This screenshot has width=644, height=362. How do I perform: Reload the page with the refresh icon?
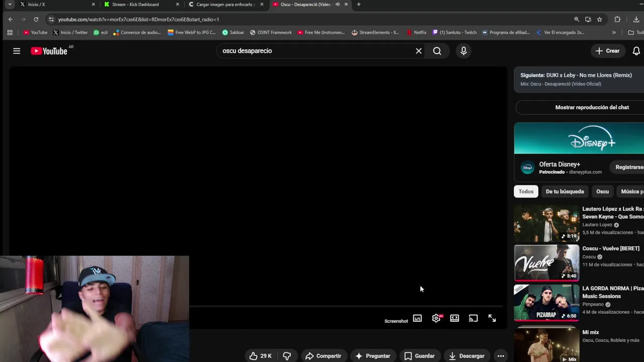coord(36,19)
